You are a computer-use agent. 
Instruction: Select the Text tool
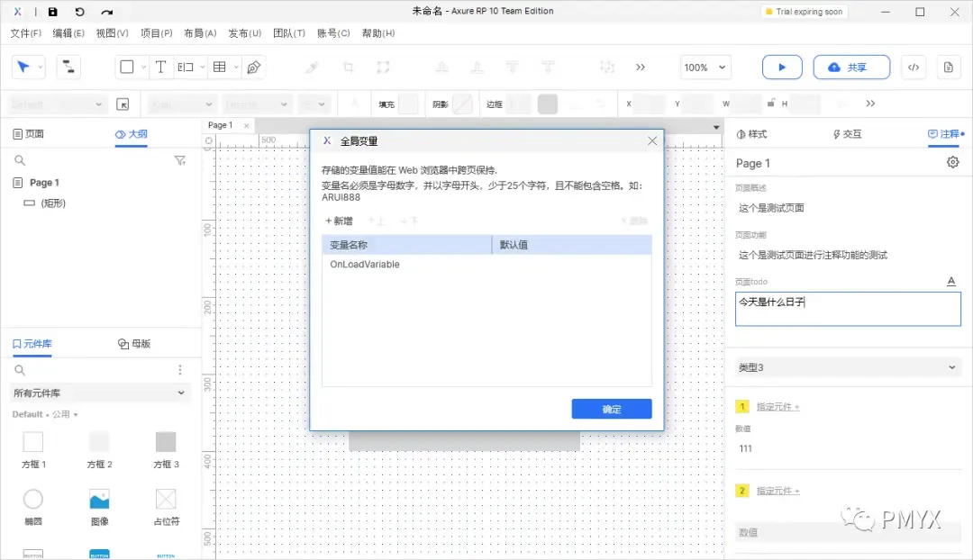click(x=160, y=67)
